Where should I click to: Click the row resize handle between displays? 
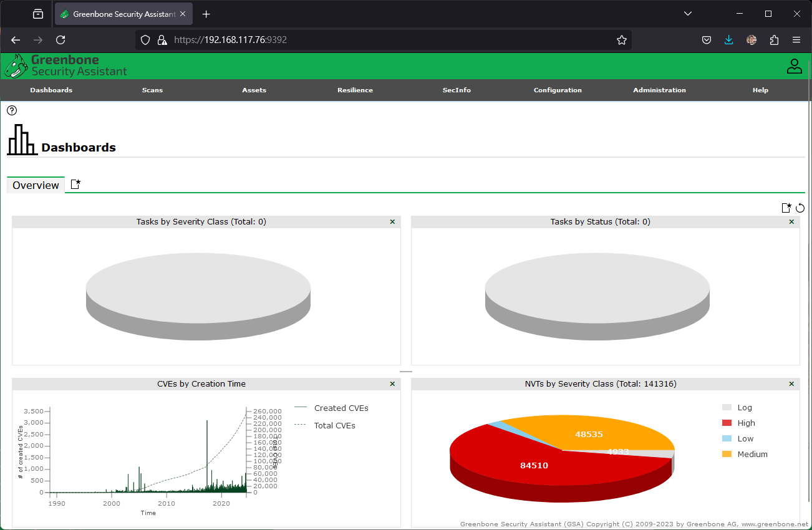pyautogui.click(x=406, y=372)
